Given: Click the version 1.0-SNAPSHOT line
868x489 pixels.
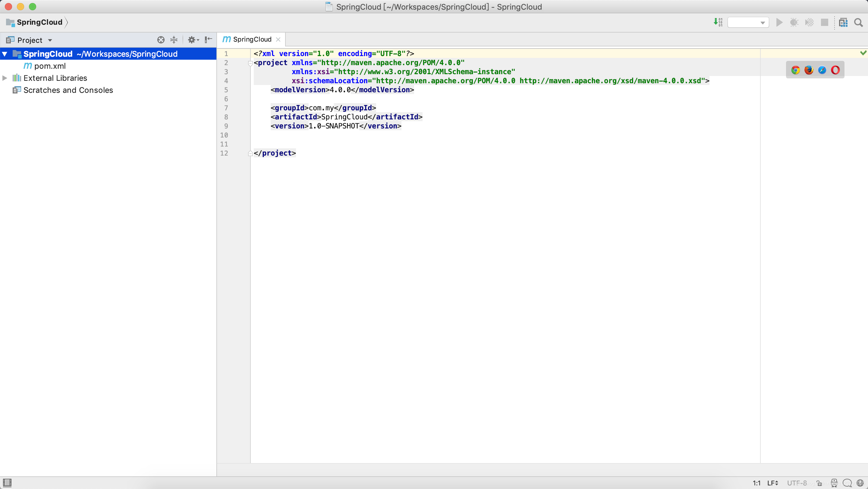Looking at the screenshot, I should 336,126.
